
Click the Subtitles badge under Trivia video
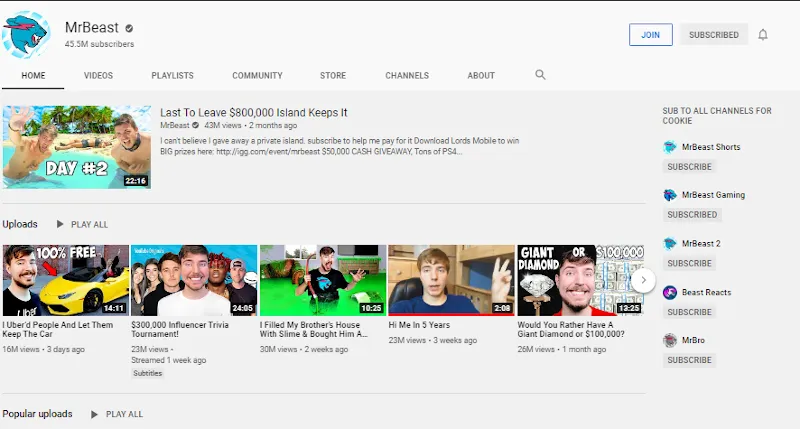pyautogui.click(x=147, y=373)
